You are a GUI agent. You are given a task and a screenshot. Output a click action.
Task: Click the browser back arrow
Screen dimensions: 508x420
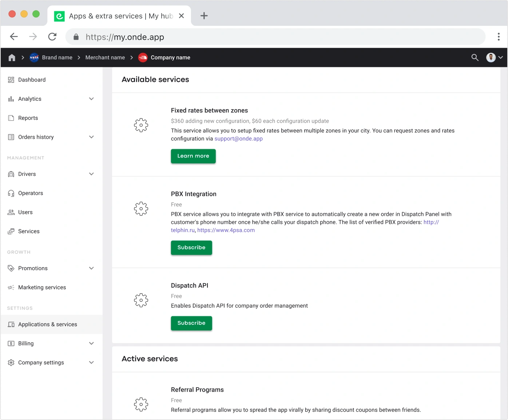(x=14, y=37)
